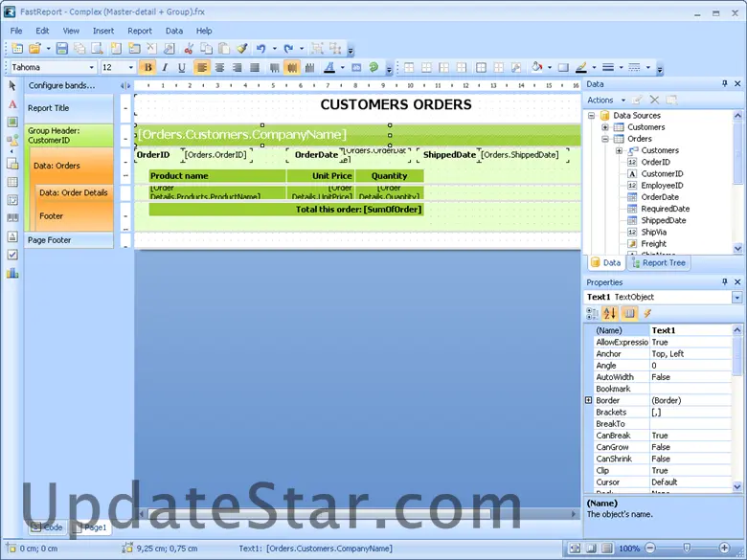Click the Events lightning icon in Properties

tap(647, 313)
